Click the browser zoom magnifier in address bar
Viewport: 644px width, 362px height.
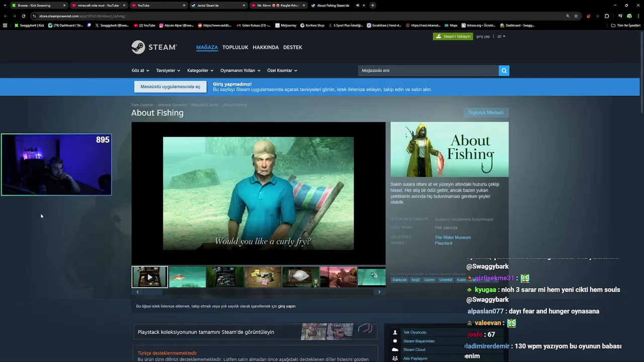[568, 16]
